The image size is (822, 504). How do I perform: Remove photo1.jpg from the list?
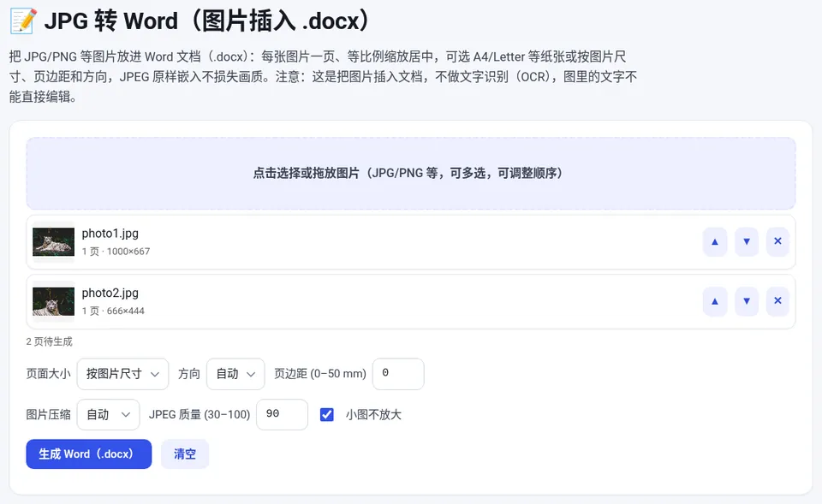pos(778,241)
